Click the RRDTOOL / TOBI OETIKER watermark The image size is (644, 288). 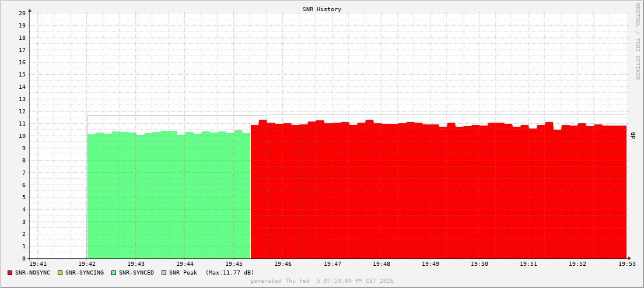coord(638,41)
